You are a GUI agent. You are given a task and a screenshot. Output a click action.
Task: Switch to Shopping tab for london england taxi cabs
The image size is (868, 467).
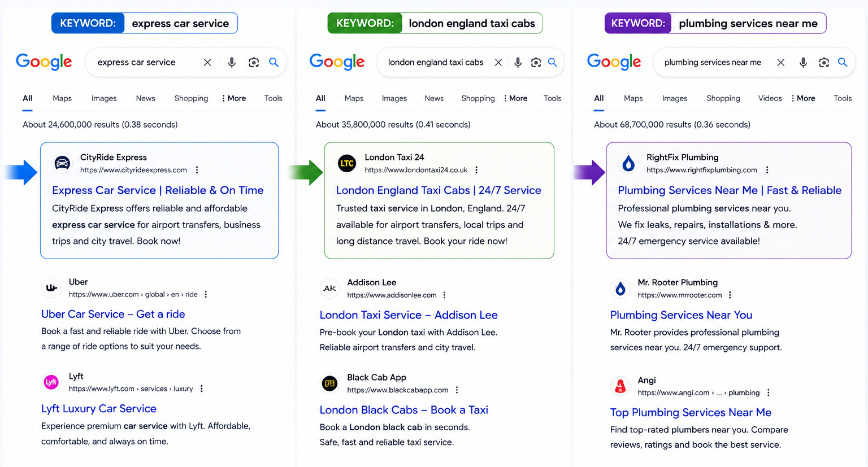pyautogui.click(x=478, y=98)
